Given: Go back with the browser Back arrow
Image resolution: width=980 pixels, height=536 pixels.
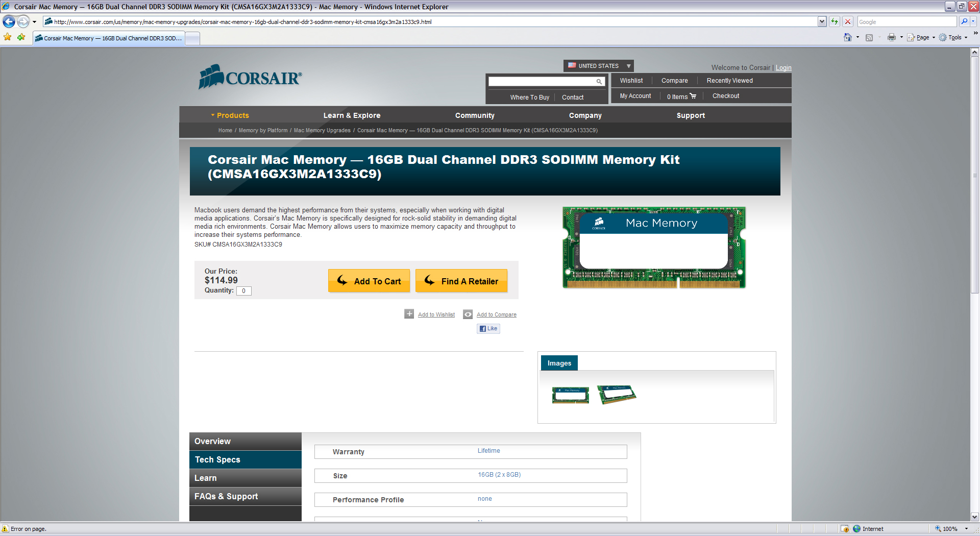Looking at the screenshot, I should [x=9, y=21].
